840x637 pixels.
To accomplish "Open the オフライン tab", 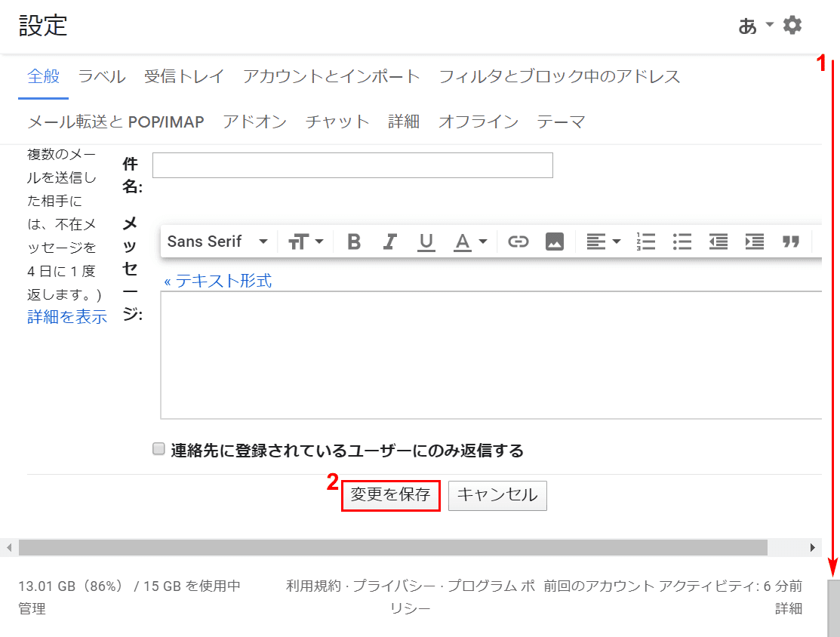I will 478,122.
